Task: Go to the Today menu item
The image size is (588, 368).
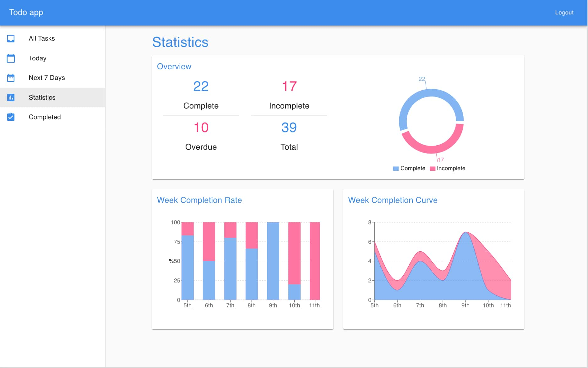Action: (52, 58)
